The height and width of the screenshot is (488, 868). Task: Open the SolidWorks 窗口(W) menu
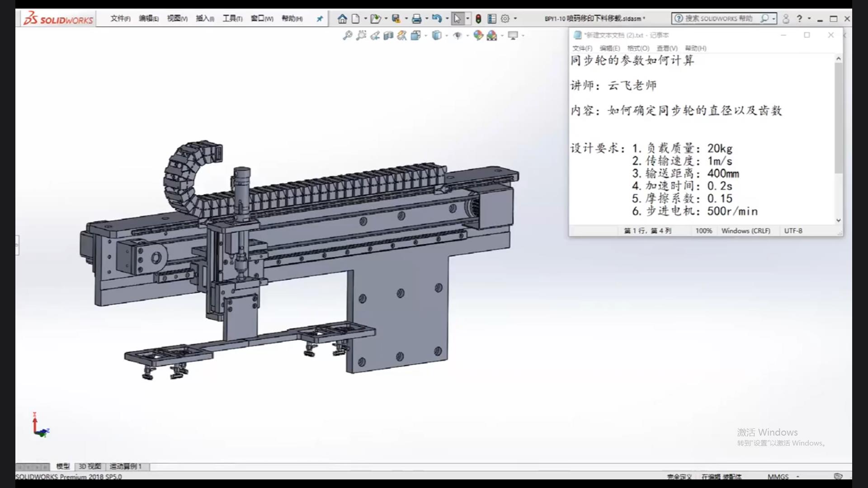[x=262, y=19]
